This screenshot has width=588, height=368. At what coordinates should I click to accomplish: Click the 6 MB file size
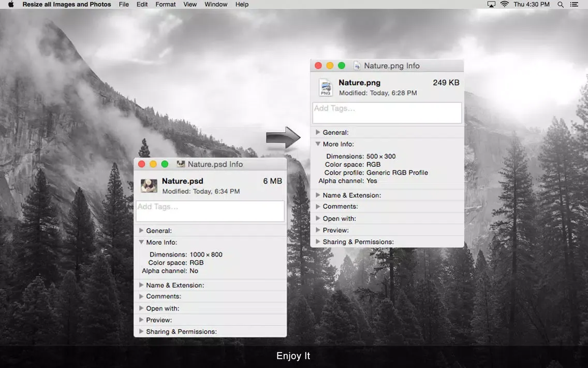point(272,181)
